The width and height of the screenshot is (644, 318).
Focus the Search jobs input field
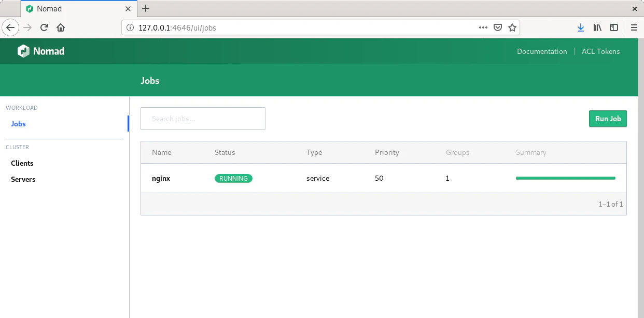(203, 119)
